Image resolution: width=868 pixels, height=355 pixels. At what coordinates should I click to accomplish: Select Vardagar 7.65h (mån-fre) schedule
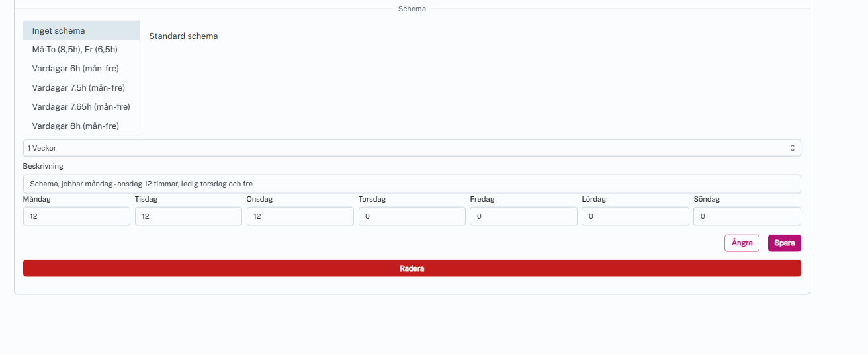click(81, 106)
